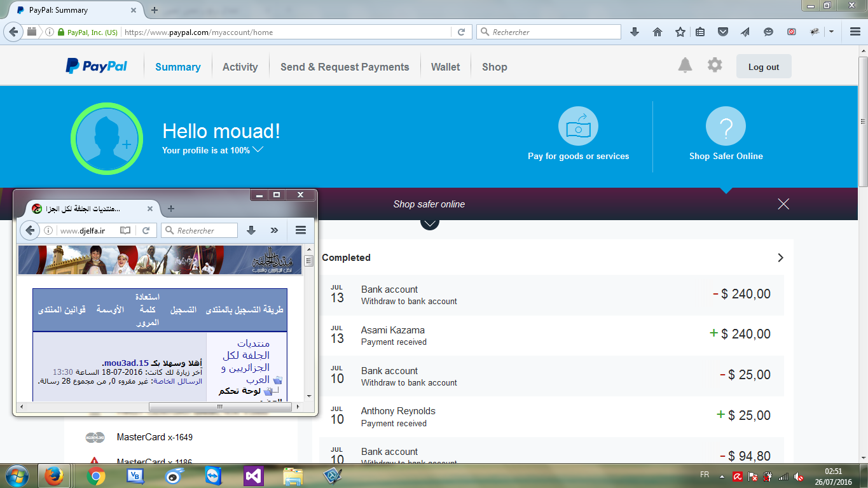Open the Activity tab

pos(240,67)
